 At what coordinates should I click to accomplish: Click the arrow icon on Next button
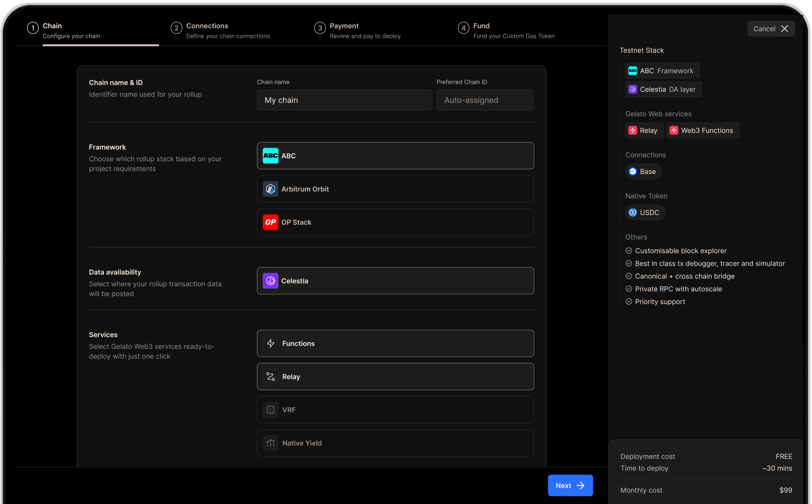[580, 485]
